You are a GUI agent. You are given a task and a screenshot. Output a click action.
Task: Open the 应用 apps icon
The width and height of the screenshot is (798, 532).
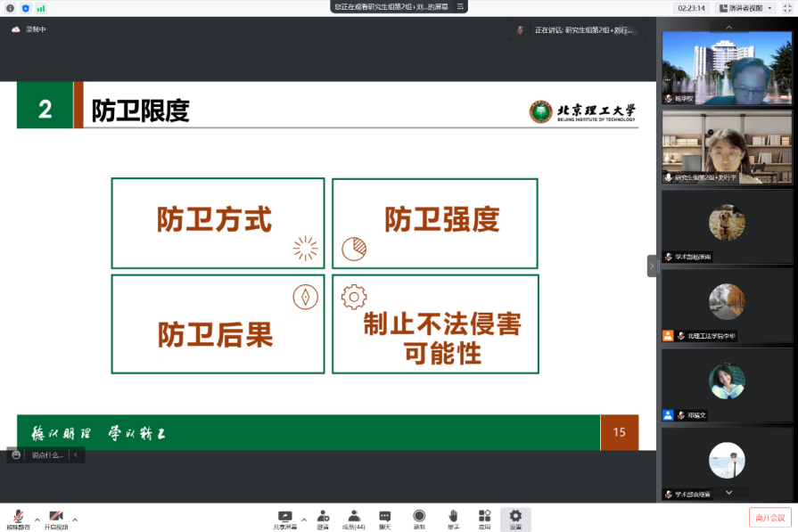(484, 519)
